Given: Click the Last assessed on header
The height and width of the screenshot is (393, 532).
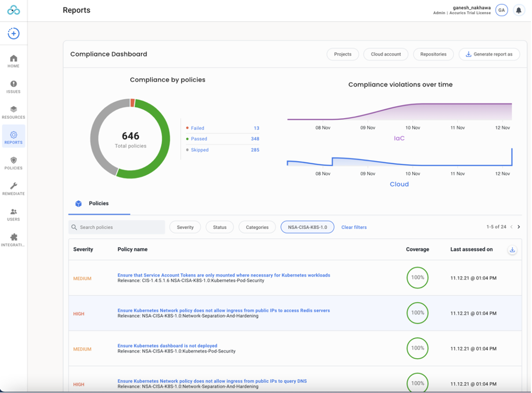Looking at the screenshot, I should point(471,249).
